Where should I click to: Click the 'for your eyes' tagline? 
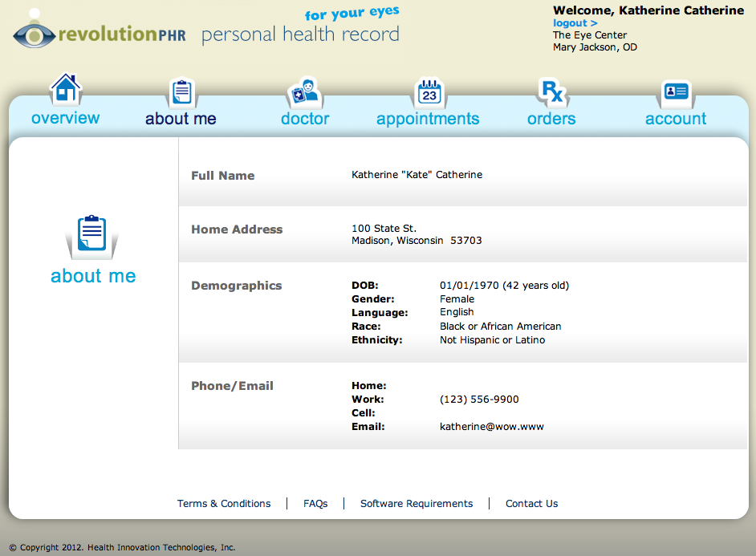pos(352,13)
